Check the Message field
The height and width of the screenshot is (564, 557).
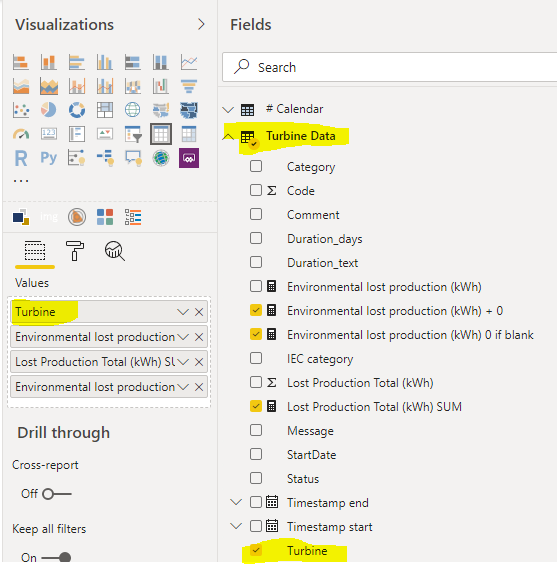[x=256, y=430]
